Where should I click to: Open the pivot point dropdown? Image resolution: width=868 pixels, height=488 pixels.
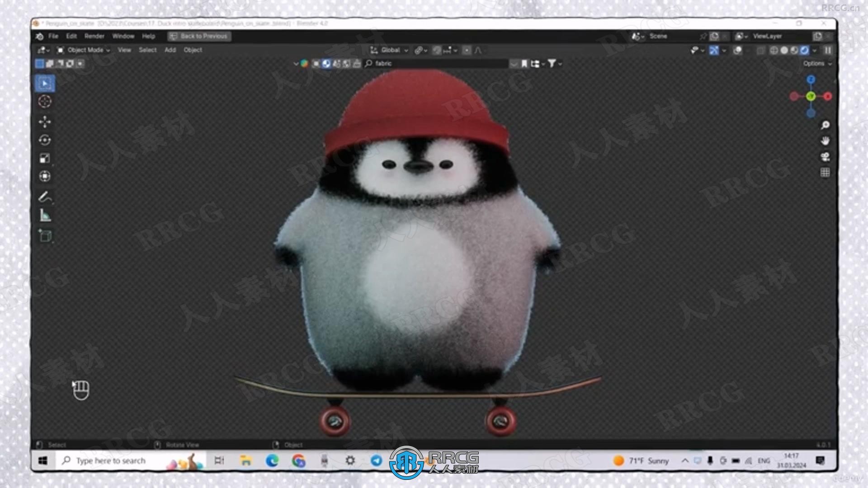coord(421,50)
